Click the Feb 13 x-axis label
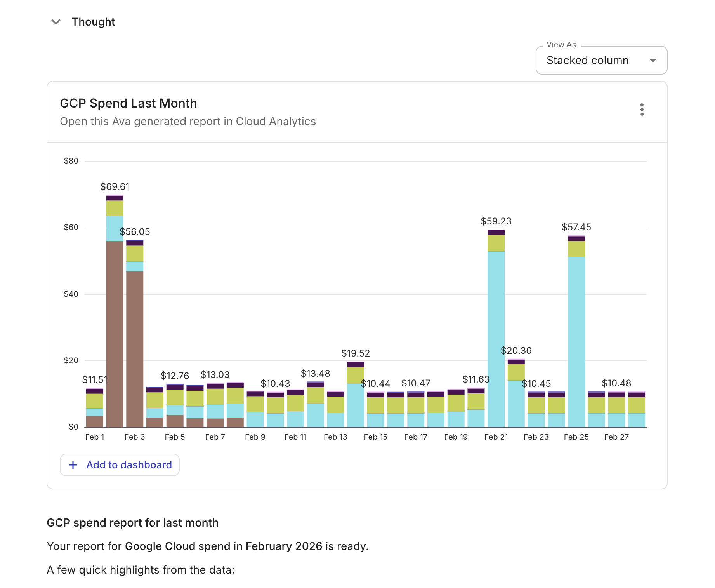This screenshot has height=588, width=715. point(335,437)
